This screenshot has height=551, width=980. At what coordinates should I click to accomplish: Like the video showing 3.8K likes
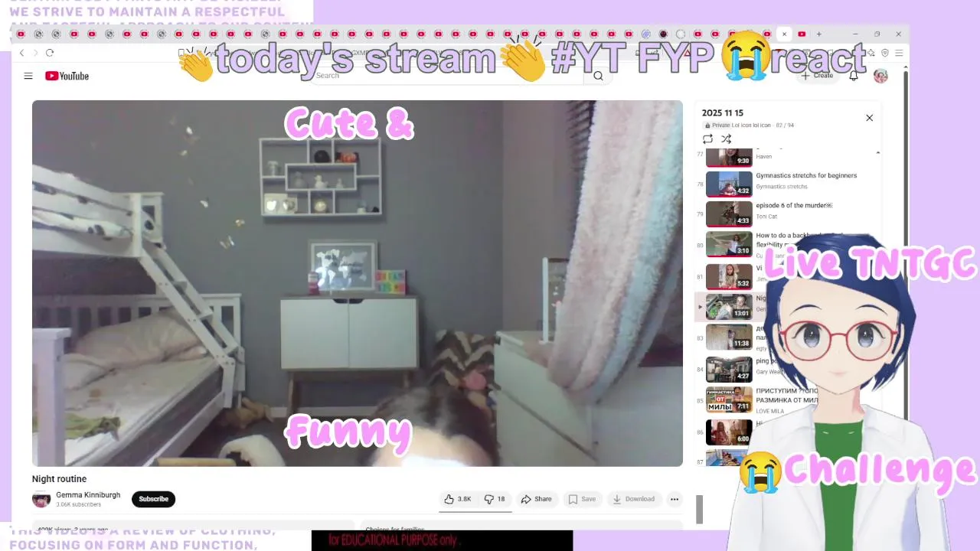pos(458,499)
